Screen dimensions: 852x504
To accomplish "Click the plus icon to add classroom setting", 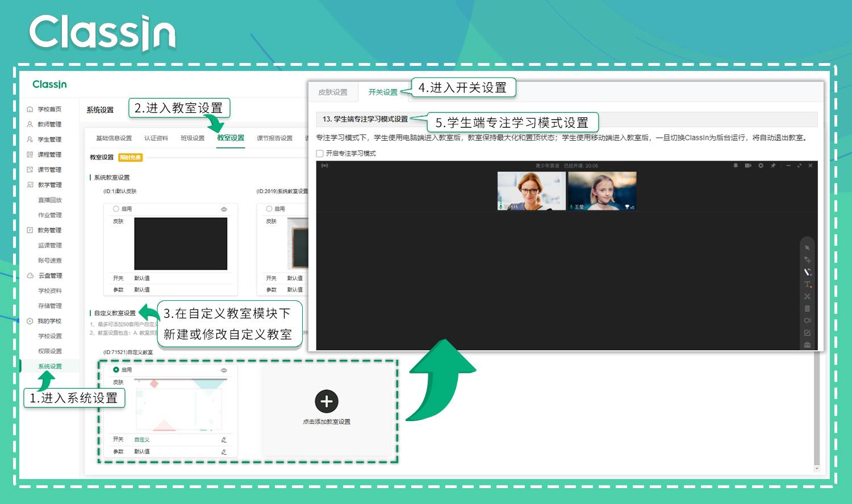I will [x=327, y=401].
